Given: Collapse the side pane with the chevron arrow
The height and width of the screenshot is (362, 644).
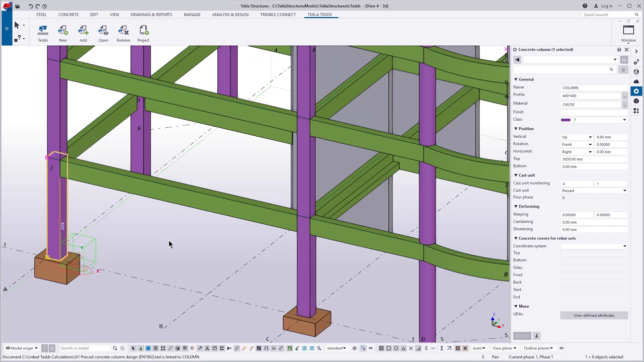Looking at the screenshot, I should [636, 51].
